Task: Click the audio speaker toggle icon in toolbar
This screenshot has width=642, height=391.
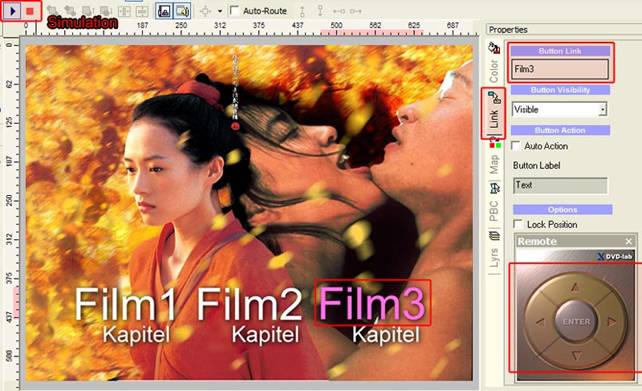Action: [x=182, y=11]
